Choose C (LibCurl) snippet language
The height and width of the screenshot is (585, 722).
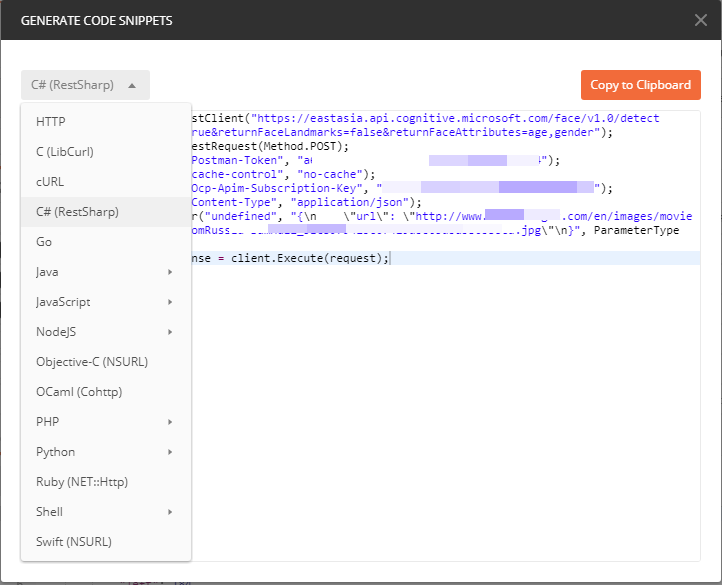[x=106, y=152]
